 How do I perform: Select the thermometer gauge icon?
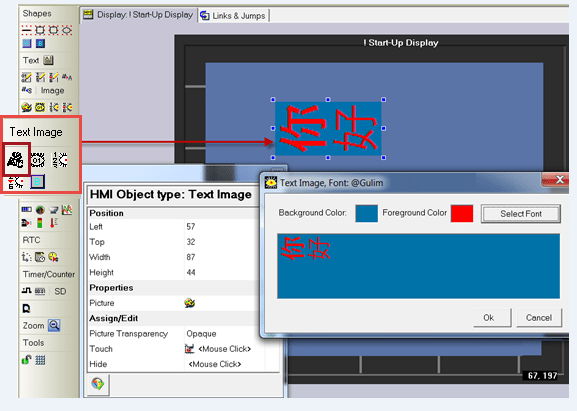tap(53, 223)
